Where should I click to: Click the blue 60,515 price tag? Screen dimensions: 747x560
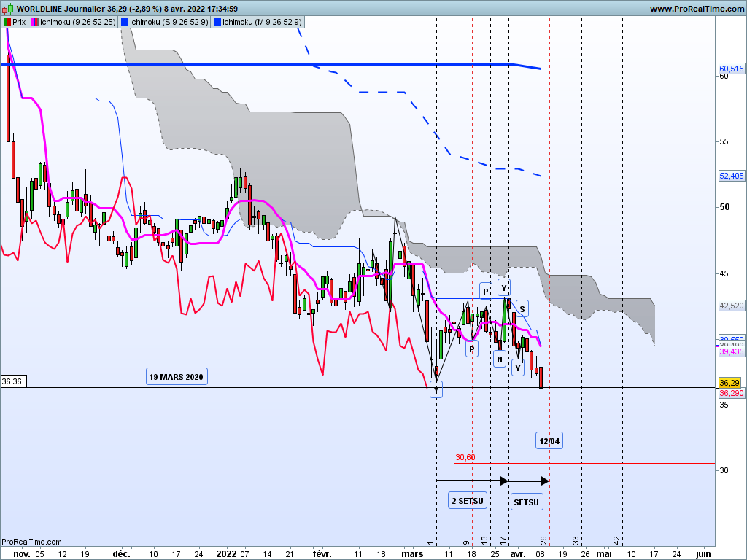tap(731, 69)
